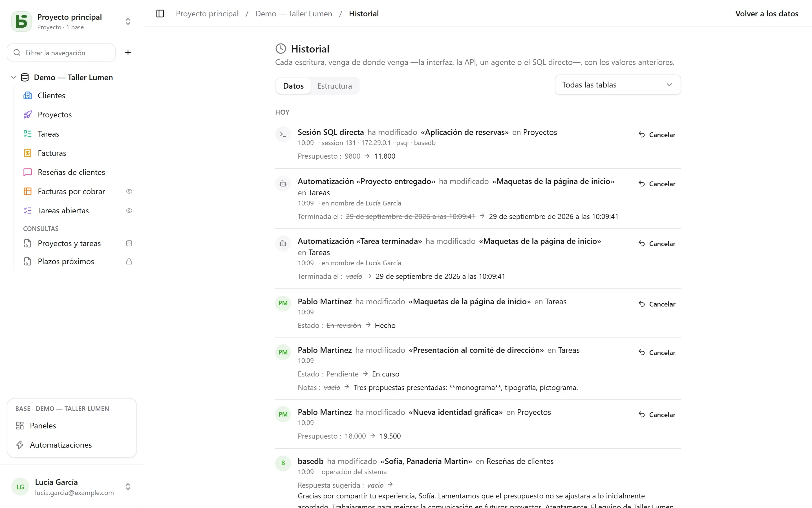Open the Lucía García account menu chevrons

128,487
